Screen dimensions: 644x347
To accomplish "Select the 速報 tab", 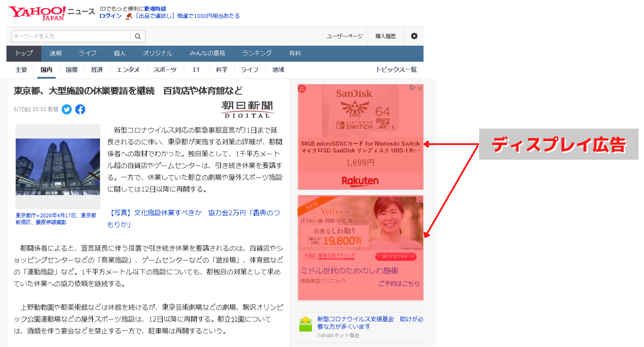I will pos(56,53).
